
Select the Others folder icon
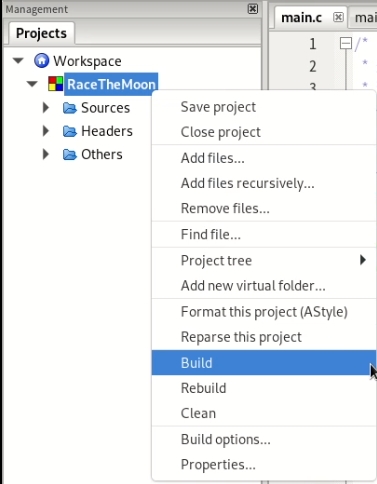[70, 155]
